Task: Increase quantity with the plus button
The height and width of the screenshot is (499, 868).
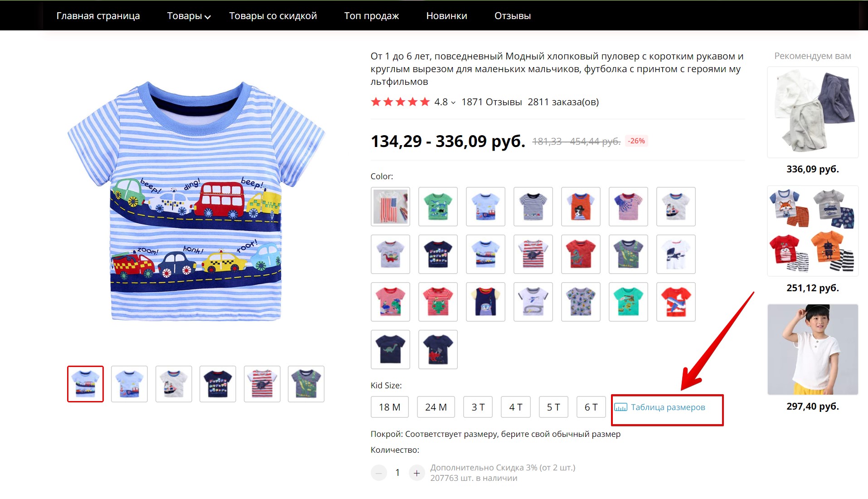Action: click(416, 473)
